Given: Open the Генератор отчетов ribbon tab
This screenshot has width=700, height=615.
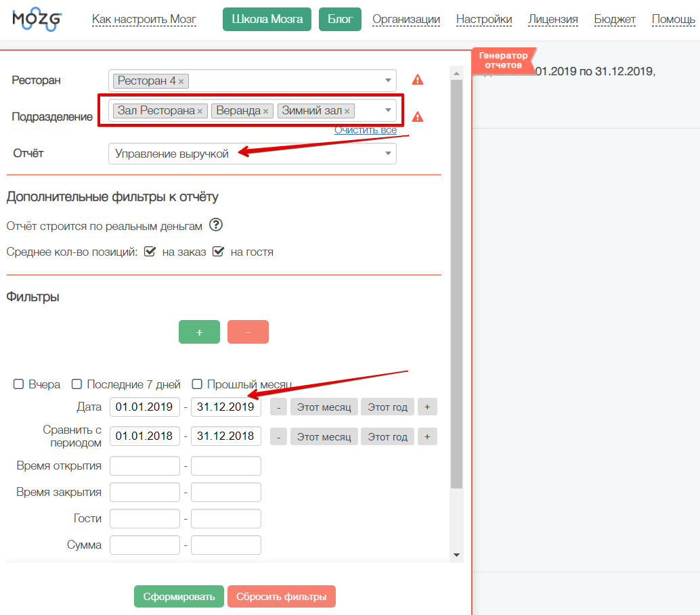Looking at the screenshot, I should click(x=504, y=60).
